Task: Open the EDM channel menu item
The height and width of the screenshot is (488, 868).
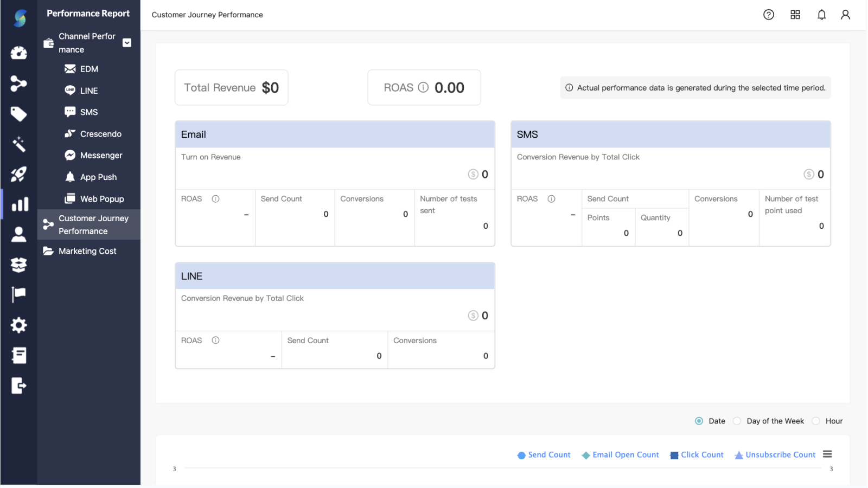Action: [88, 69]
